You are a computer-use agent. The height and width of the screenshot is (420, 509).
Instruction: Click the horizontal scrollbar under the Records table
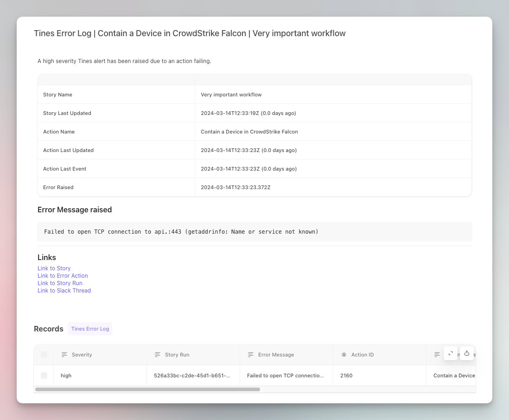(148, 389)
